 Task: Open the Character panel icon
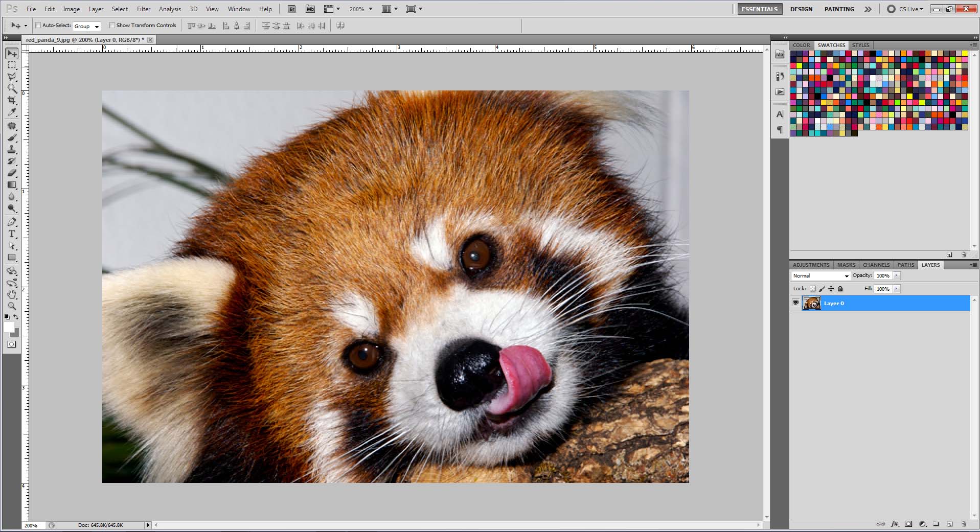click(780, 114)
